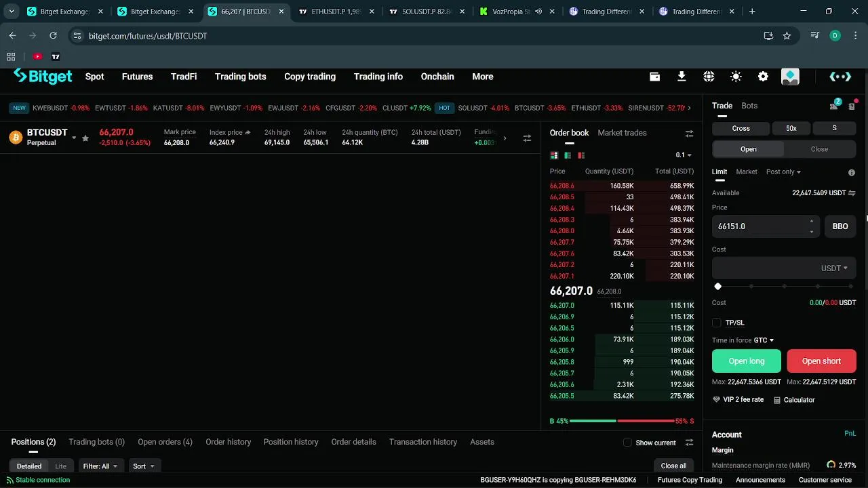The height and width of the screenshot is (488, 868).
Task: Open Chrome apps grid in bookmarks bar
Action: pos(11,57)
